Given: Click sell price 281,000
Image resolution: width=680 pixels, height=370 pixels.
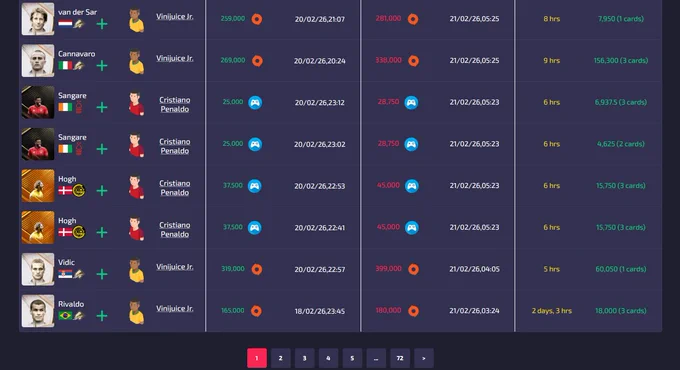Looking at the screenshot, I should point(388,19).
